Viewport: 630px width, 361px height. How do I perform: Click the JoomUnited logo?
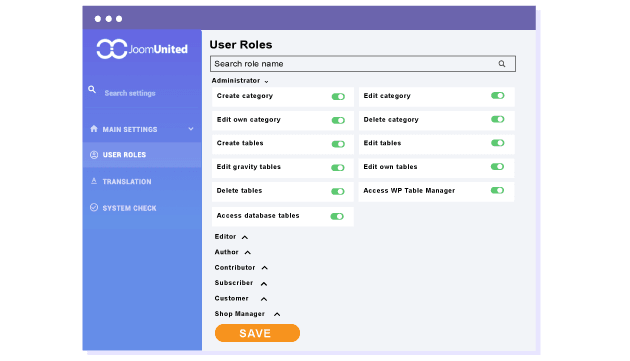pyautogui.click(x=142, y=49)
